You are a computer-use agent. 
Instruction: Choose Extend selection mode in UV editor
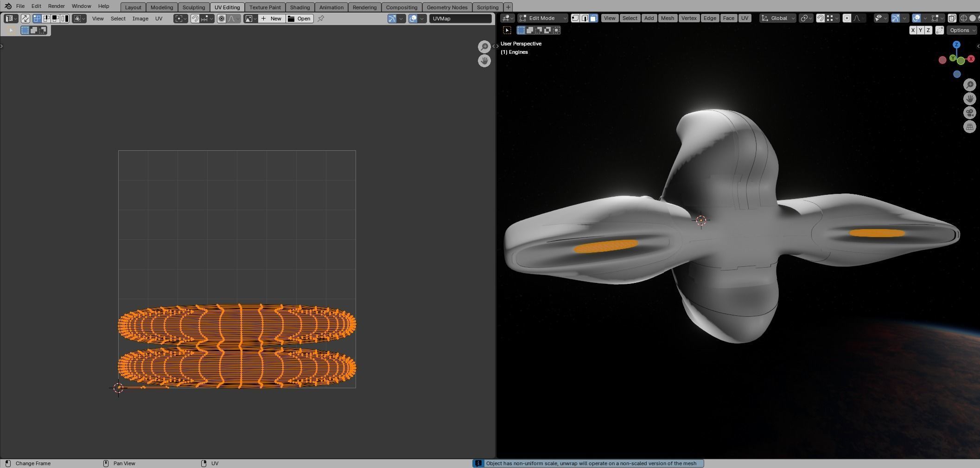tap(33, 30)
